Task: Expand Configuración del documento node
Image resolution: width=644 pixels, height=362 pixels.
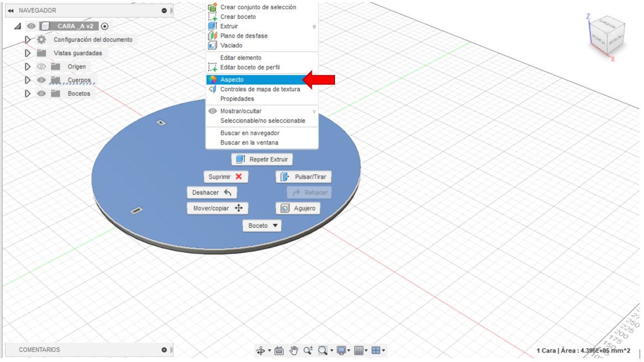Action: pos(28,39)
